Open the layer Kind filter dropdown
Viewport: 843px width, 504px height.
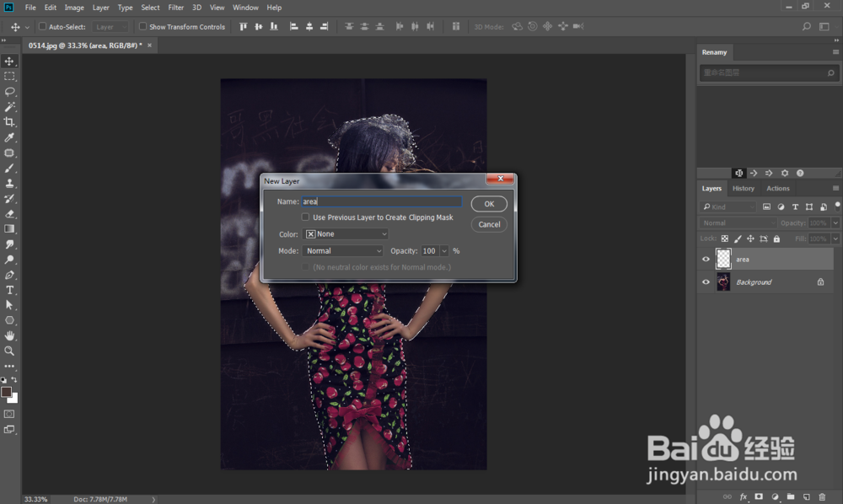click(x=728, y=206)
